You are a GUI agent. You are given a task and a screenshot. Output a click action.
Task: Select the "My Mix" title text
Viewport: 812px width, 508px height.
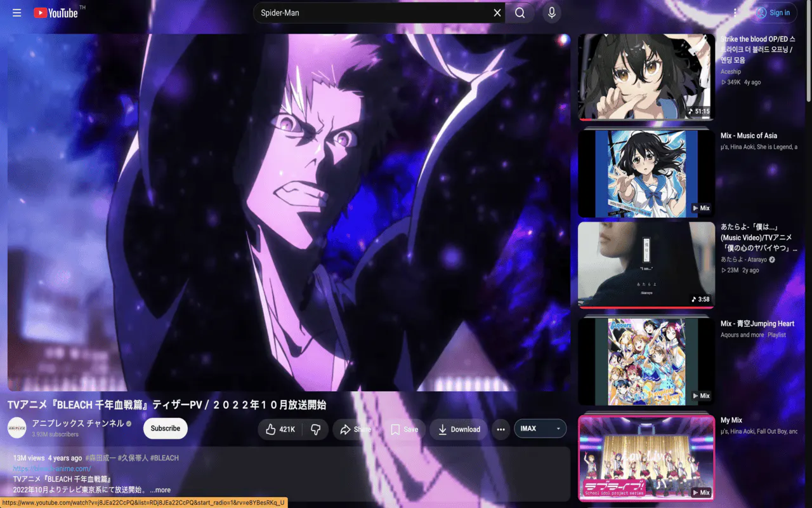coord(731,420)
